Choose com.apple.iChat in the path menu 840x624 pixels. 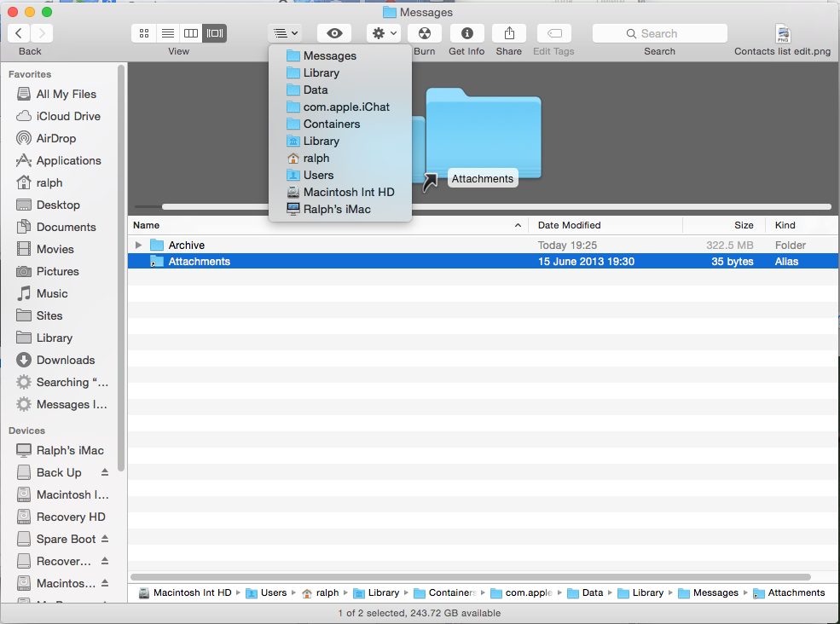click(x=340, y=107)
